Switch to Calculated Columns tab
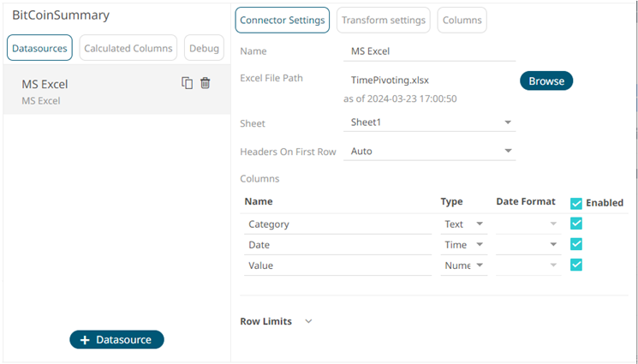Viewport: 638px width, 364px height. pos(128,48)
